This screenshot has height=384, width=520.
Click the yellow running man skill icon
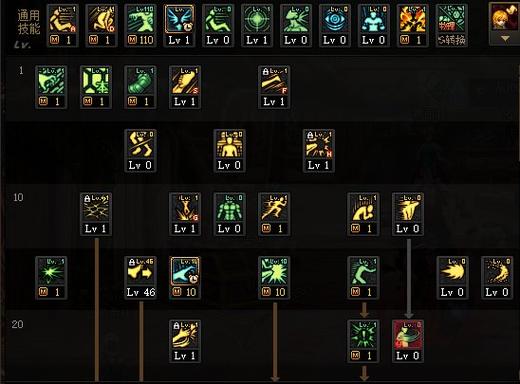pyautogui.click(x=274, y=214)
